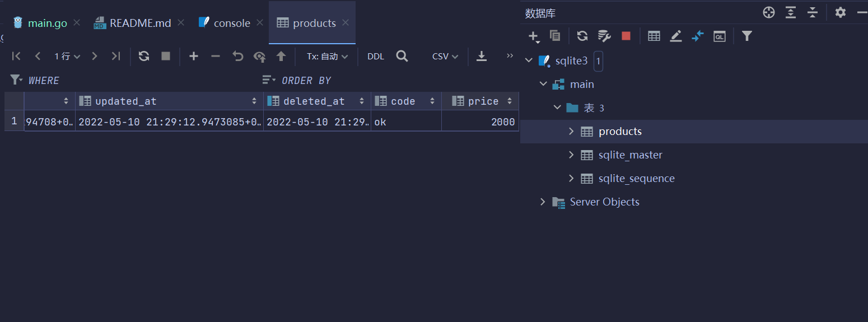The height and width of the screenshot is (322, 868).
Task: Collapse the sqlite3 data source node
Action: point(529,60)
